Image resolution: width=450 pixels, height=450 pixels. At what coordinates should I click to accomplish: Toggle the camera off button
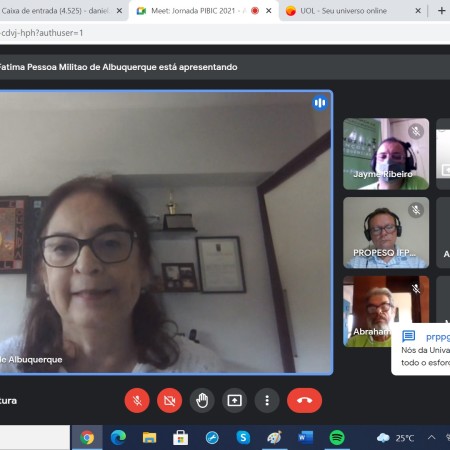pyautogui.click(x=169, y=400)
